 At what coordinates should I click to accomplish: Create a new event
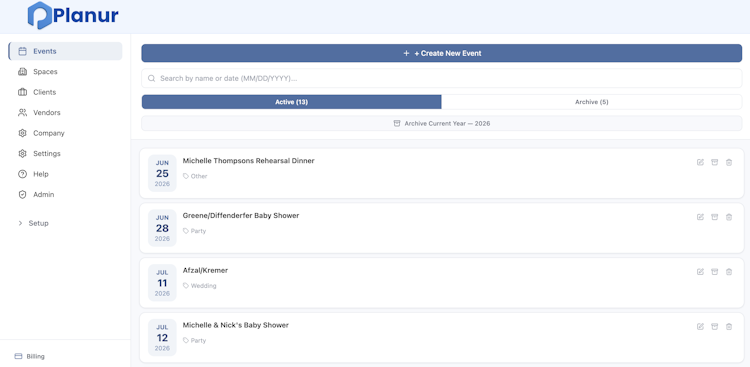(x=441, y=53)
